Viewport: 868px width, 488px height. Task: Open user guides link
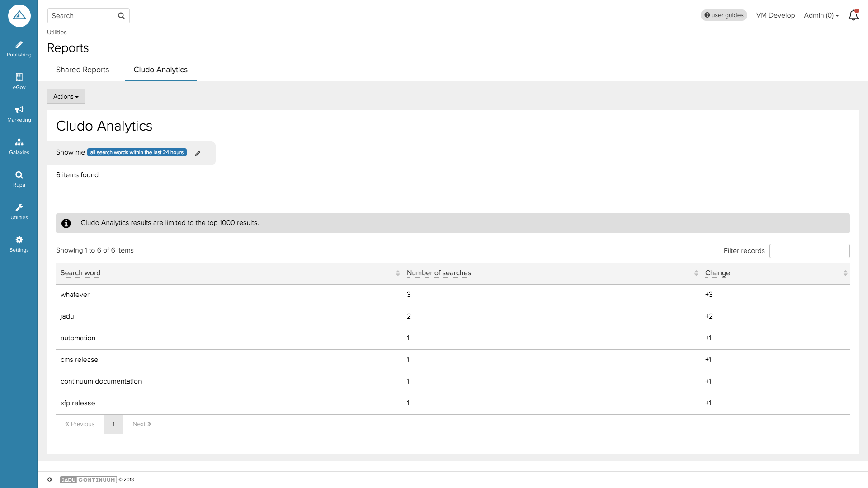(x=724, y=15)
